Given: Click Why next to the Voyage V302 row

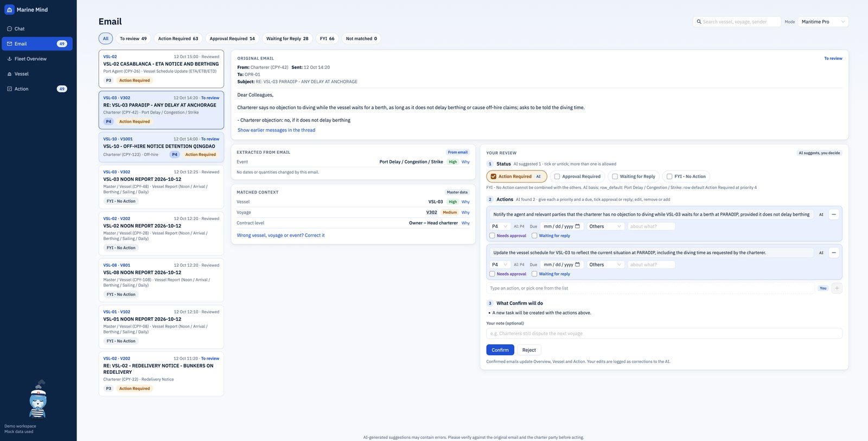Looking at the screenshot, I should coord(465,212).
